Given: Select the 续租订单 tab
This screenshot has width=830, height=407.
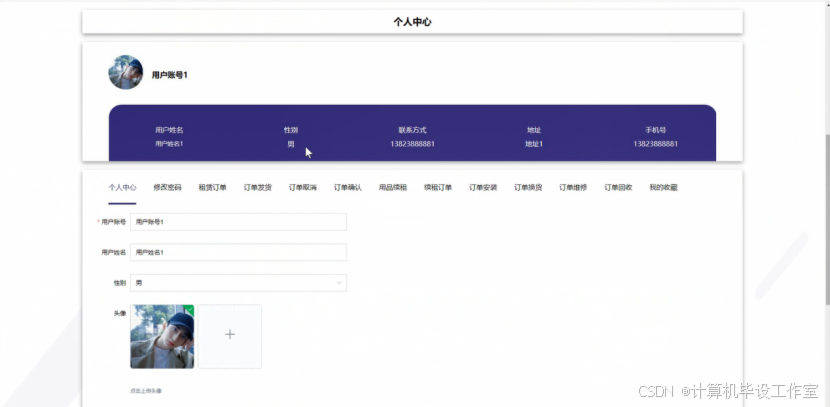Looking at the screenshot, I should (x=438, y=187).
